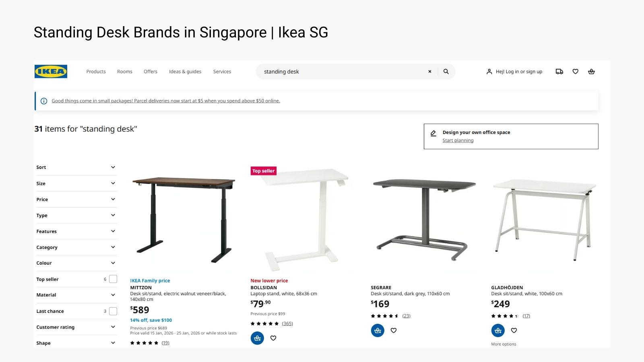Toggle the heart to favourite GLADHÖJDEN desk

click(x=514, y=330)
